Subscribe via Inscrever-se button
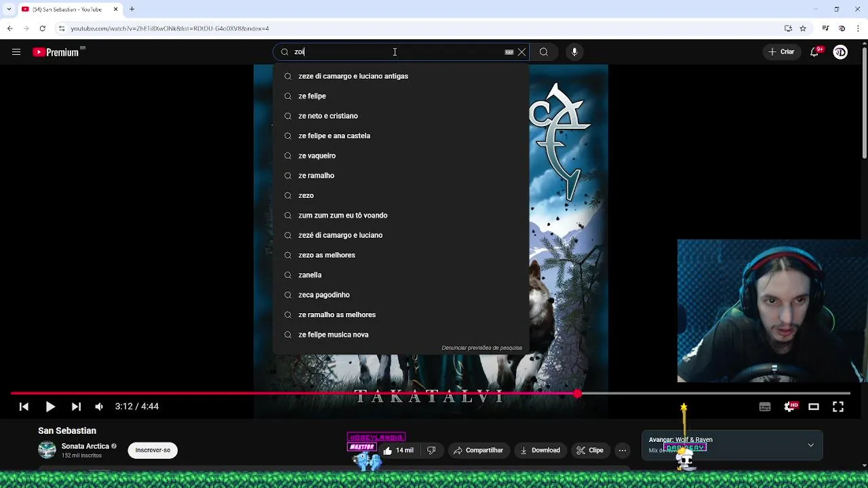The height and width of the screenshot is (488, 868). 153,450
